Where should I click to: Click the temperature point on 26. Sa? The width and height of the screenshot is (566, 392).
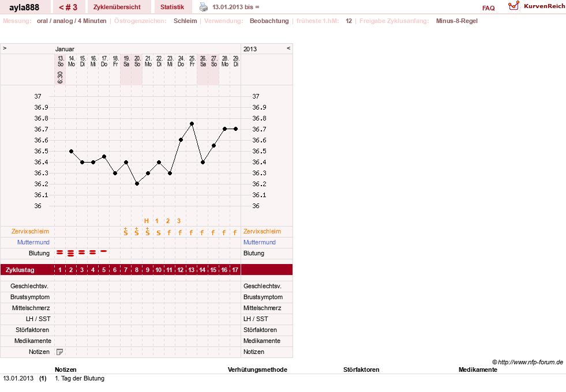point(203,163)
